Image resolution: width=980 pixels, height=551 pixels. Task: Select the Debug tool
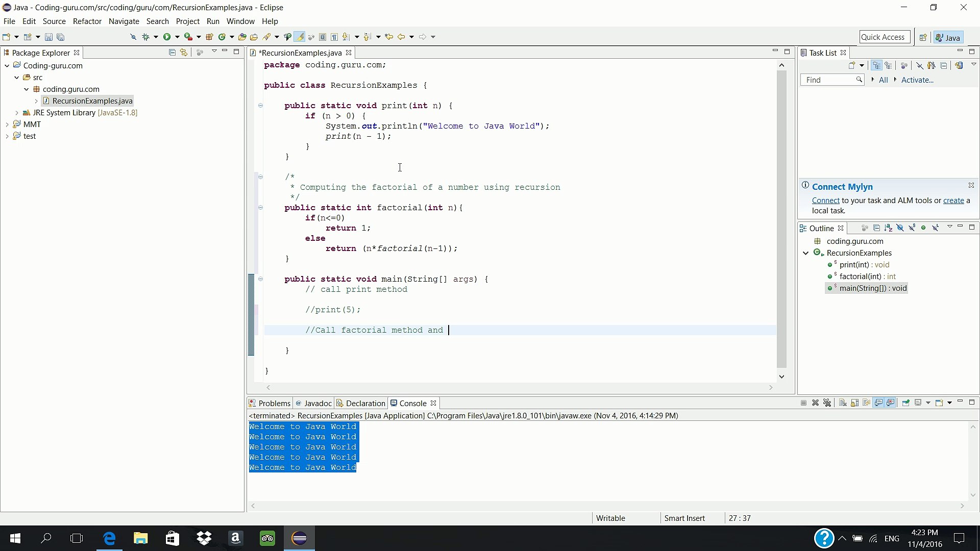146,37
